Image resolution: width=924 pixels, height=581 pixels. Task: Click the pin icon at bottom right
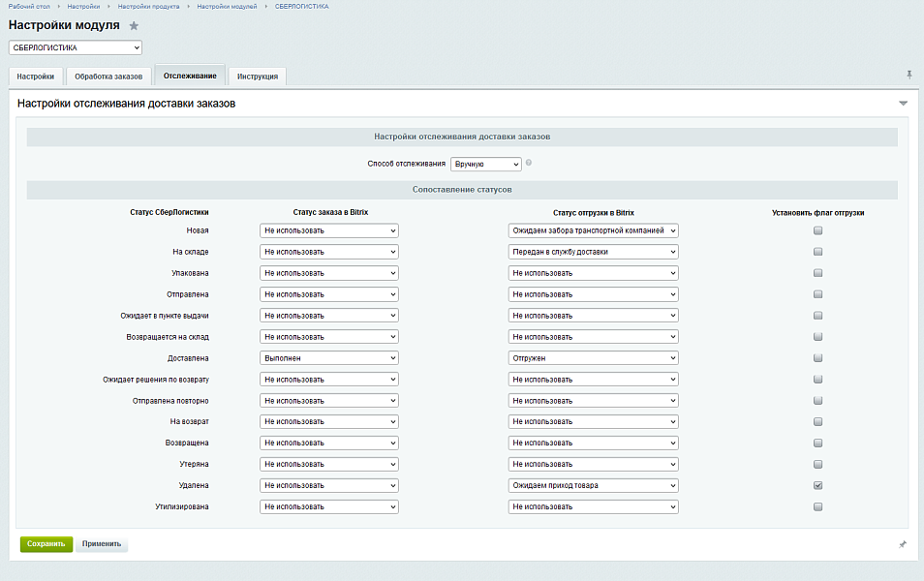click(x=903, y=544)
